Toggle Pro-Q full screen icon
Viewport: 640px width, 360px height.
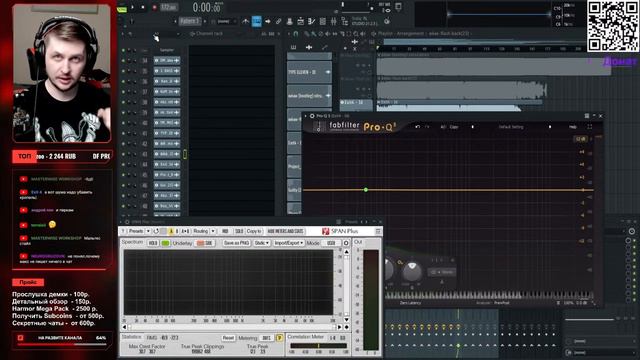pyautogui.click(x=589, y=127)
